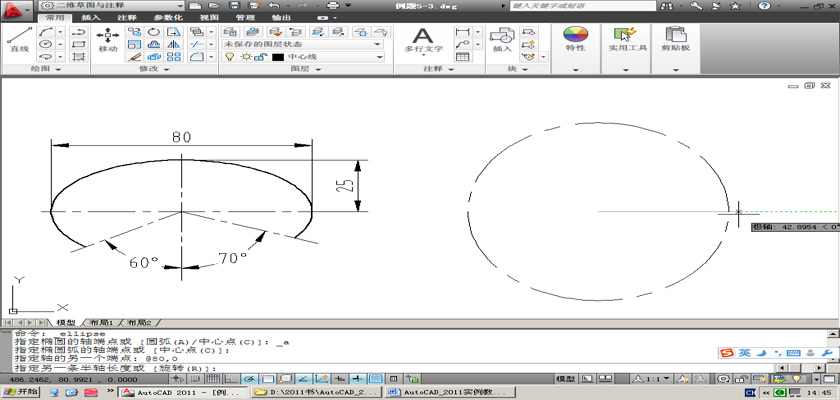840x400 pixels.
Task: Click the Multiline Text (多行文字) tool
Action: (423, 39)
